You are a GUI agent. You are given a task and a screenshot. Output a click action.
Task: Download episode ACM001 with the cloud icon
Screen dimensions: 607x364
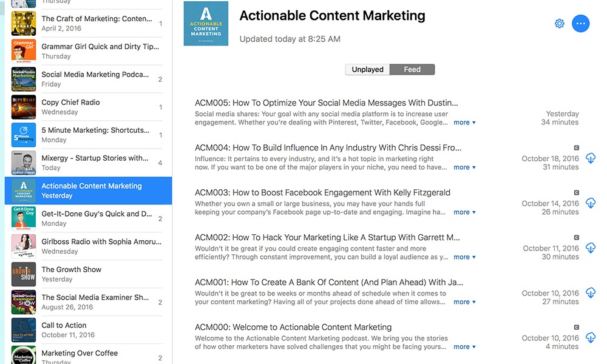click(x=591, y=292)
